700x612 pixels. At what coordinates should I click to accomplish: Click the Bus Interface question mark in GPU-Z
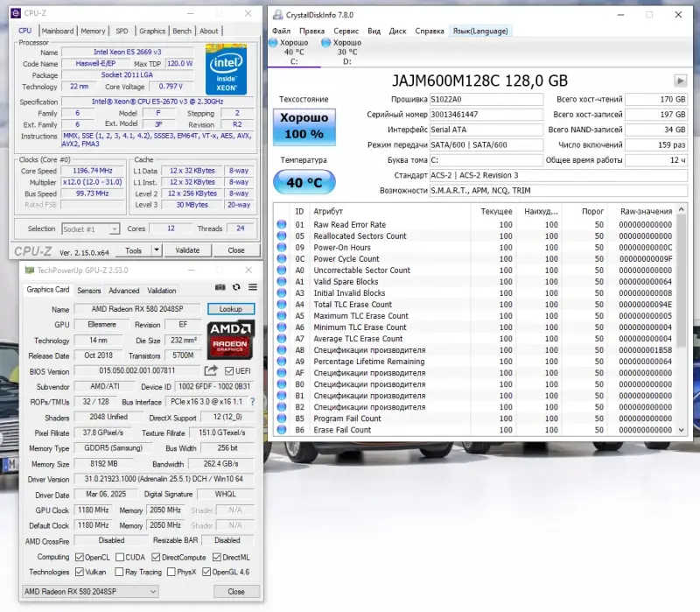[x=253, y=402]
